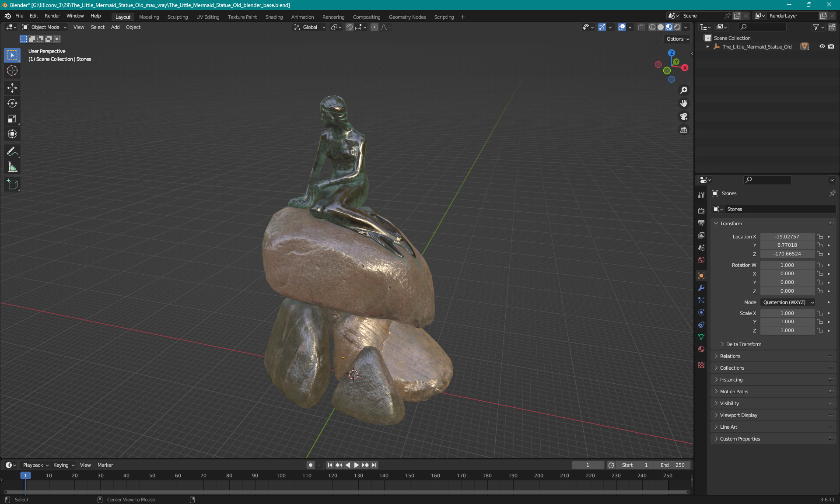Select the Add Cube tool

click(12, 184)
